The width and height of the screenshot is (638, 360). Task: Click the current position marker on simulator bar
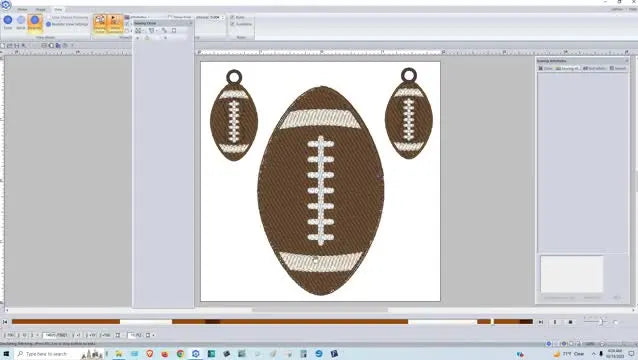tap(492, 322)
